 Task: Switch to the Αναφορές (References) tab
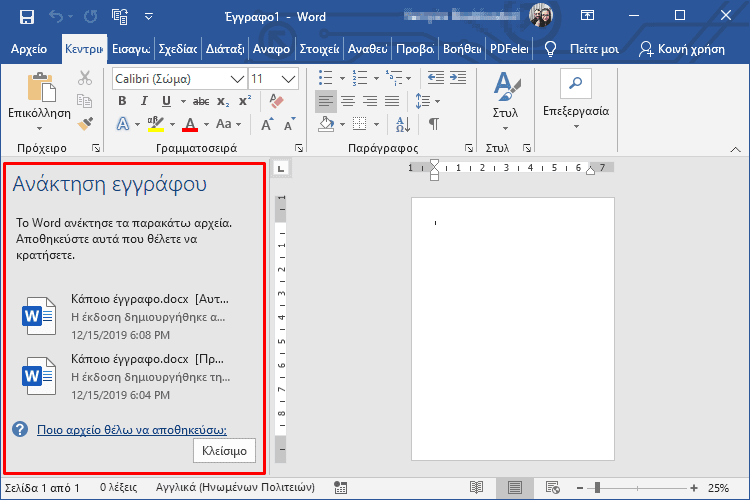click(x=271, y=49)
